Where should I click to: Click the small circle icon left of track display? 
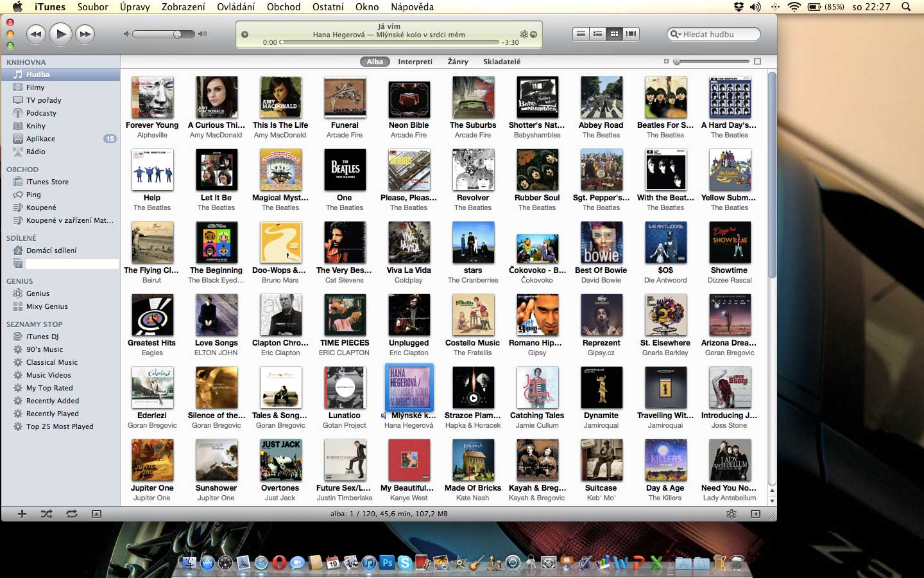coord(244,34)
